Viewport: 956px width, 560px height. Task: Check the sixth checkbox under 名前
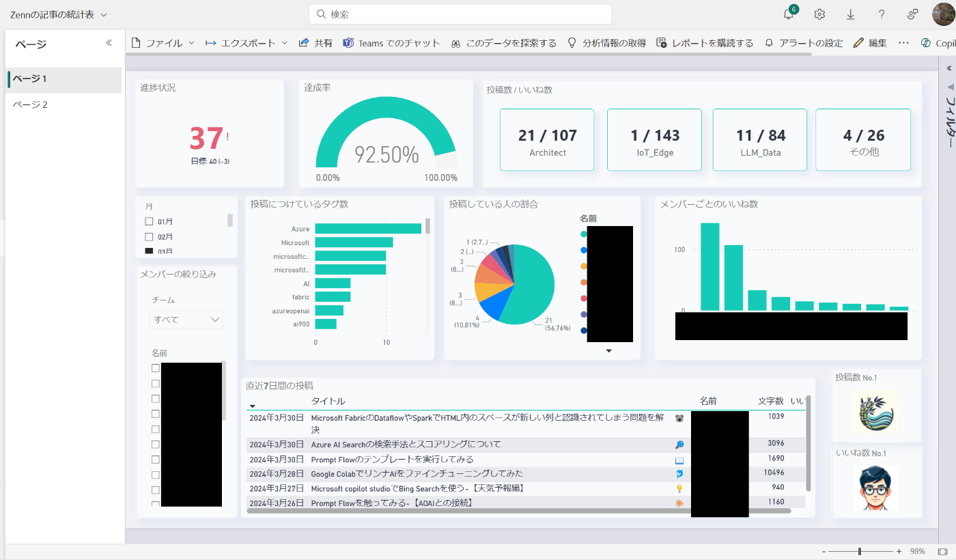[156, 445]
